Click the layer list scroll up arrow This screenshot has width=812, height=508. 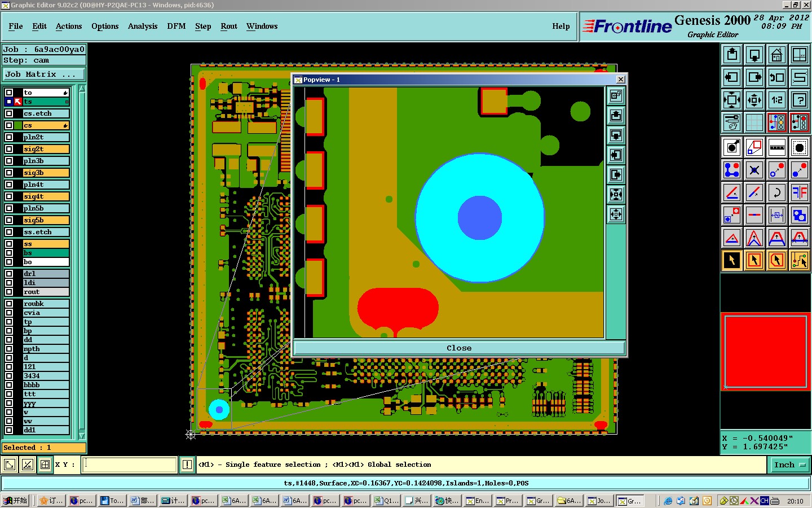pyautogui.click(x=82, y=89)
